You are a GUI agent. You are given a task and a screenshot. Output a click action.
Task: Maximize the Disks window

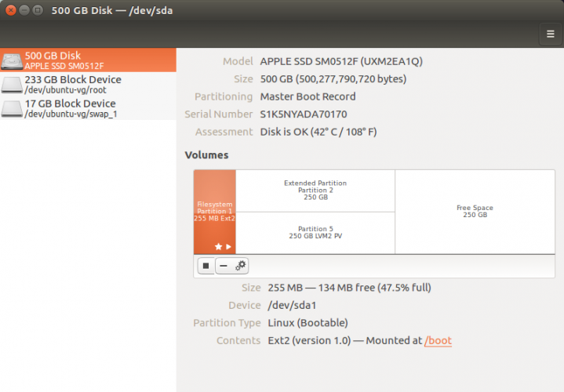(x=40, y=10)
